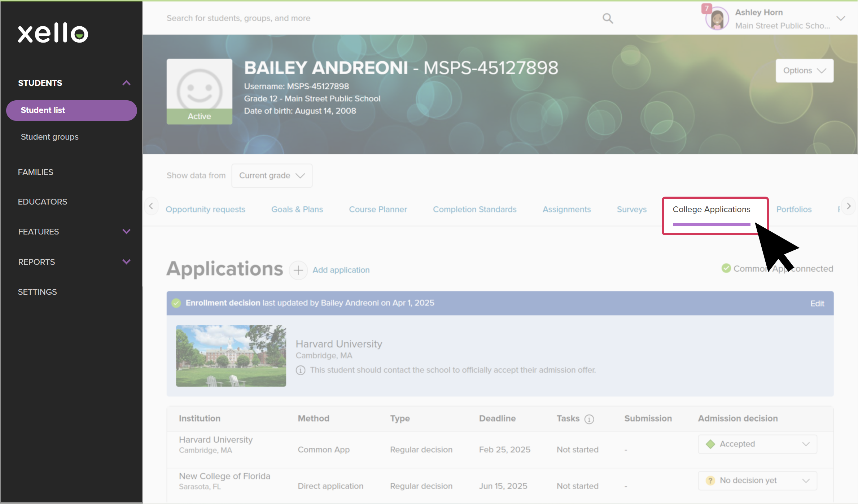Viewport: 858px width, 504px height.
Task: Expand the REPORTS sidebar section
Action: tap(126, 262)
